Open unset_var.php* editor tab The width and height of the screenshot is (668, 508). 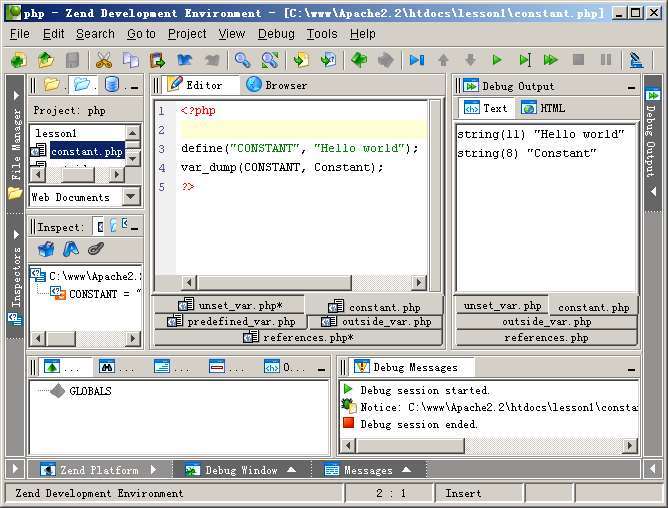(x=229, y=306)
